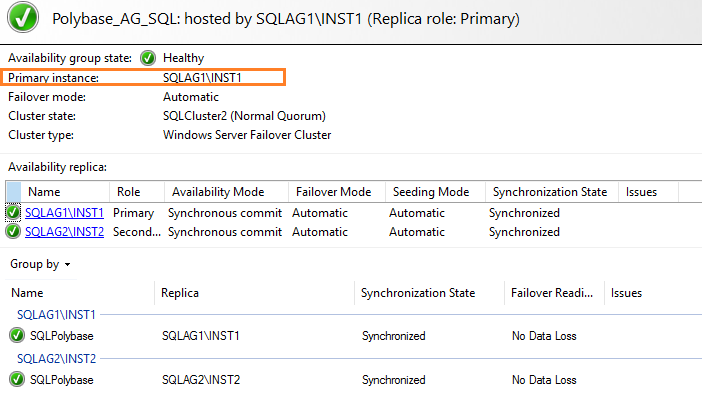Sort replicas by Role column header
The width and height of the screenshot is (702, 407).
[x=128, y=192]
